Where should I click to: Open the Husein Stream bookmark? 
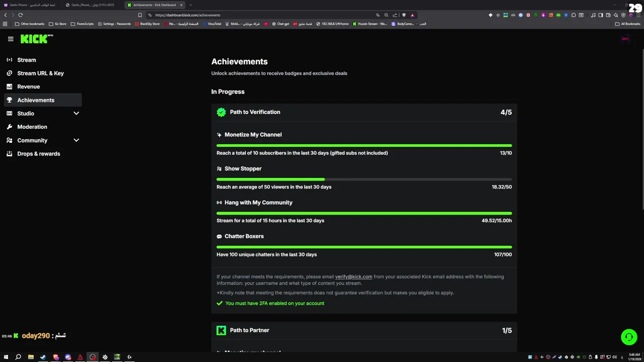pos(370,24)
